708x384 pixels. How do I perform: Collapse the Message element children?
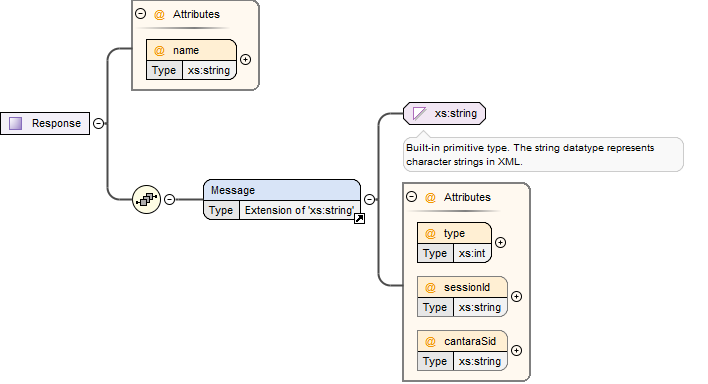coord(369,199)
